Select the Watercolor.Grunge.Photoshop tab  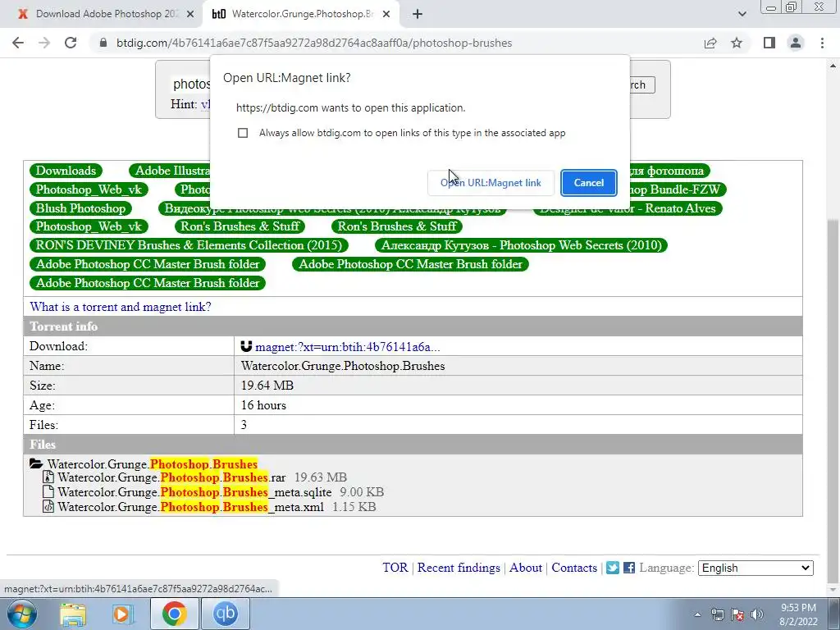pos(301,14)
